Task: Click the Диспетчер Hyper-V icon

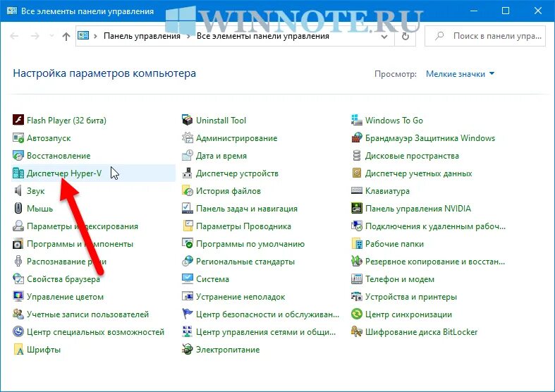Action: [x=18, y=173]
